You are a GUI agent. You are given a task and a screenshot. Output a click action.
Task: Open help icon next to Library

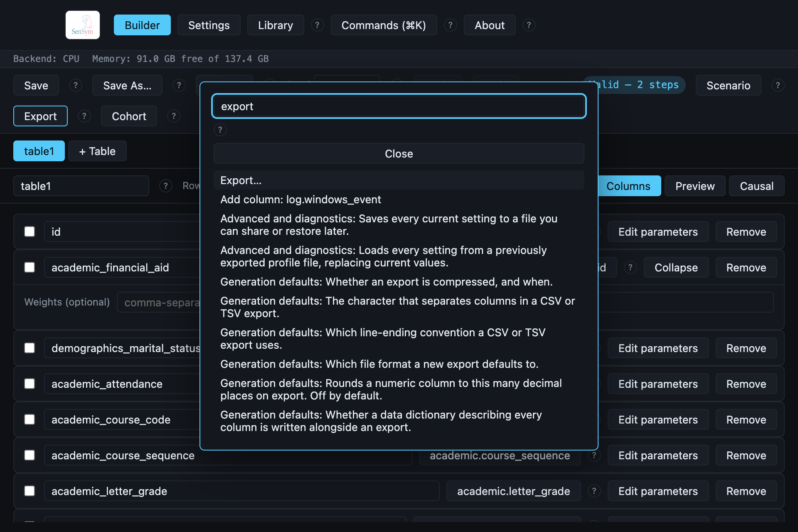click(x=317, y=25)
